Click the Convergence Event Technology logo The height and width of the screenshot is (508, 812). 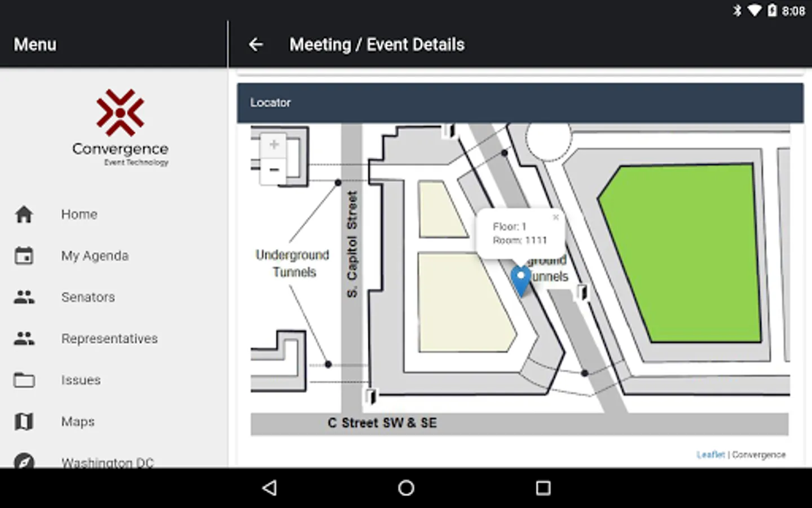pyautogui.click(x=120, y=128)
